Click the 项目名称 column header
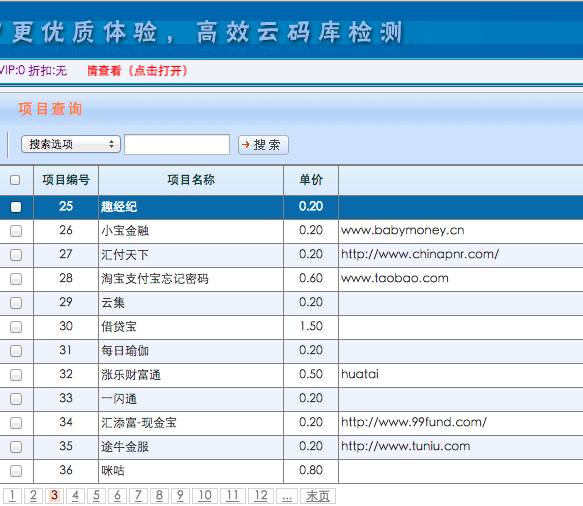 tap(191, 180)
